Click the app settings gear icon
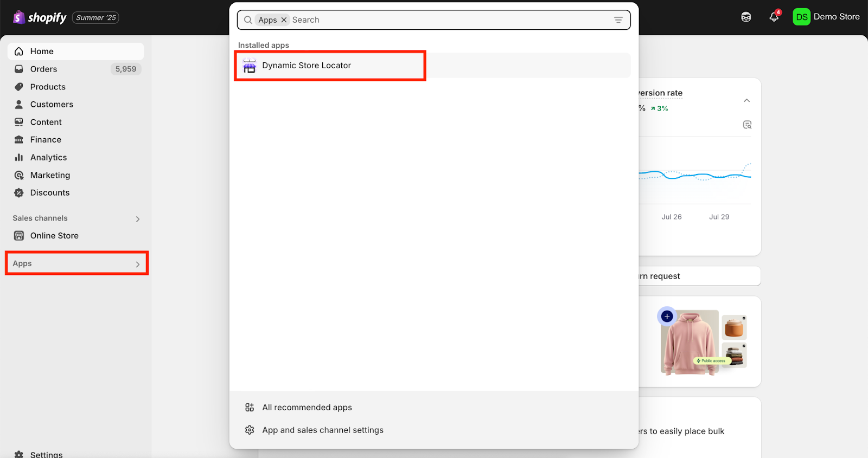 tap(250, 430)
